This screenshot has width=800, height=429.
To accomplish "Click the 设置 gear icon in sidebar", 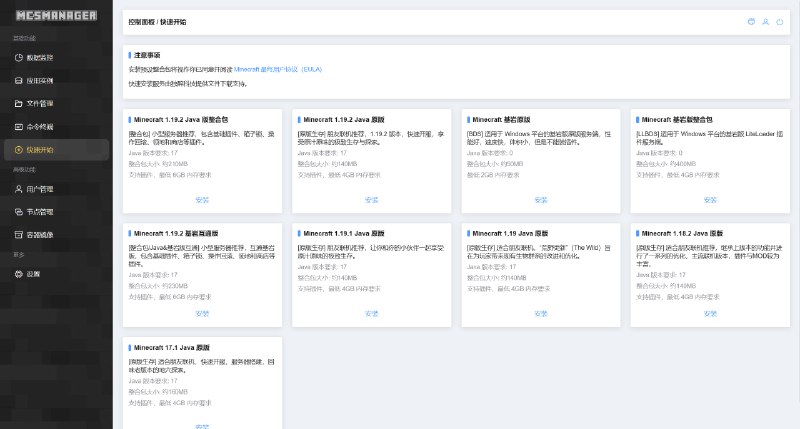I will pos(17,273).
